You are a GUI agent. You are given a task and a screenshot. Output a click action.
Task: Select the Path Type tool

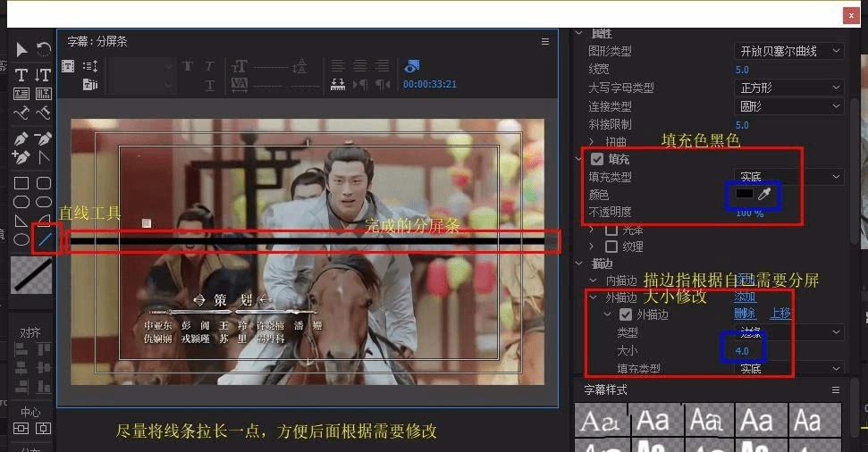tap(21, 113)
